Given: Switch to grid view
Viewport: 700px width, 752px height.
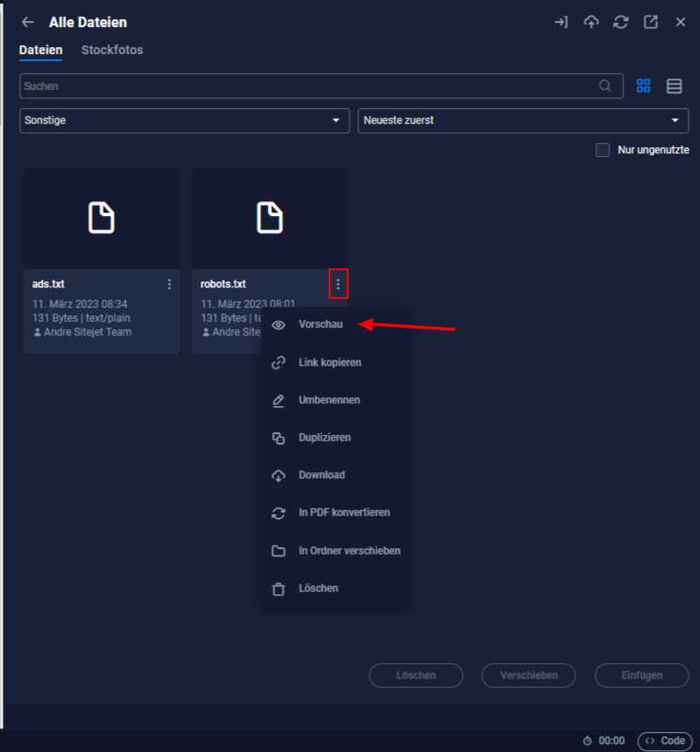Looking at the screenshot, I should pos(643,85).
